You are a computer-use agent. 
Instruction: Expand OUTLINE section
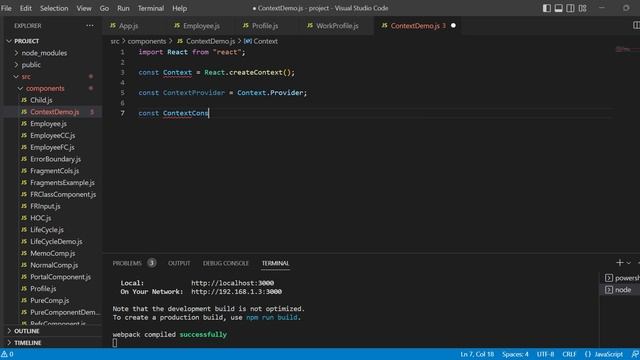pyautogui.click(x=27, y=331)
